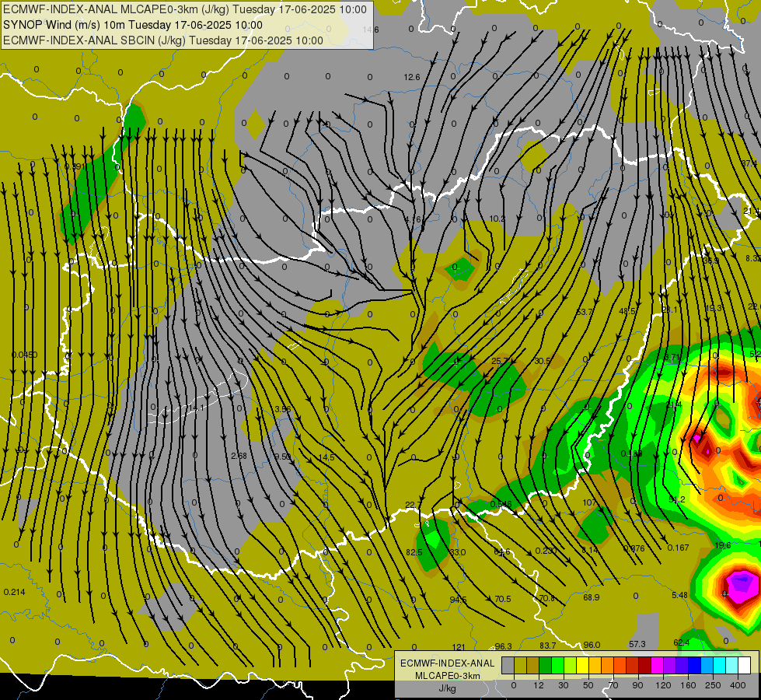This screenshot has width=761, height=700.
Task: Click the map value 0.214
Action: coord(15,592)
